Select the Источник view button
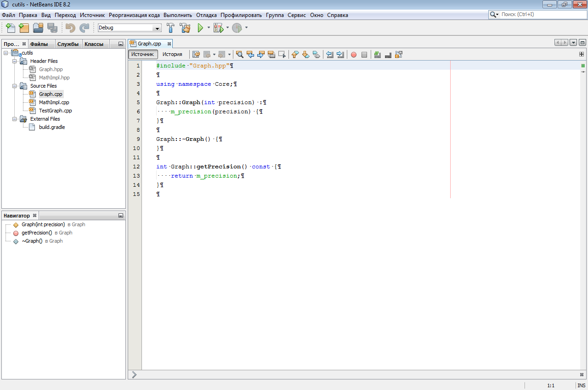The image size is (588, 390). click(143, 54)
